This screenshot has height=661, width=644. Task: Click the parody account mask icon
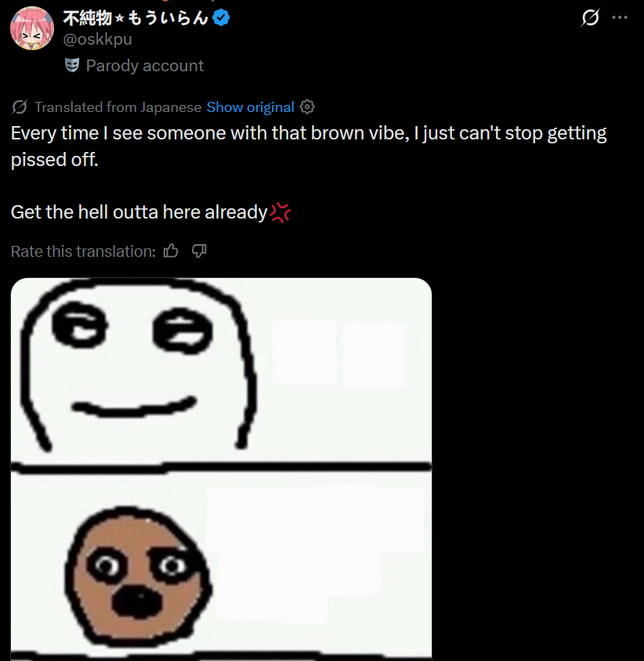pos(72,65)
